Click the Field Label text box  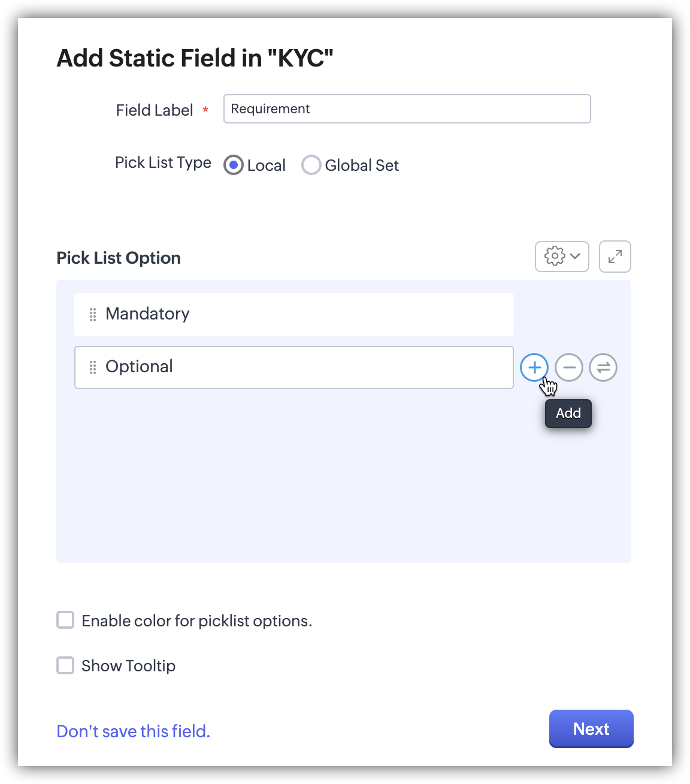[x=407, y=109]
